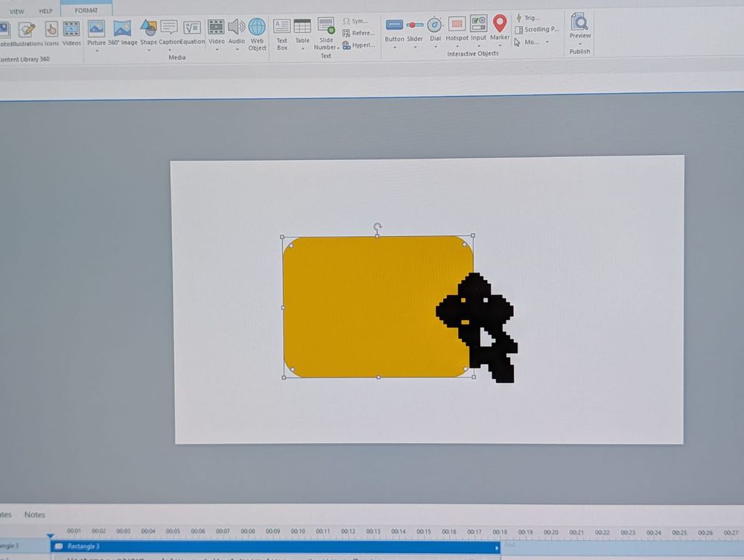Insert a Reference variable
Image resolution: width=744 pixels, height=560 pixels.
(x=359, y=33)
